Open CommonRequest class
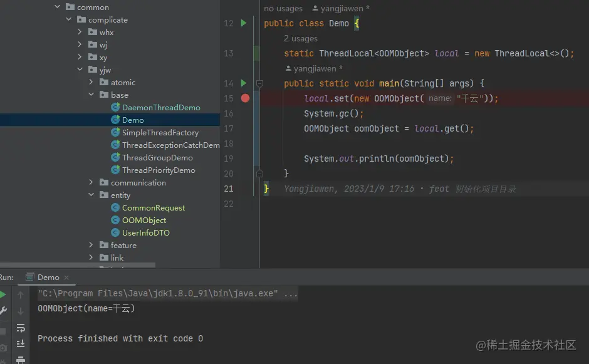This screenshot has height=364, width=589. pos(154,208)
